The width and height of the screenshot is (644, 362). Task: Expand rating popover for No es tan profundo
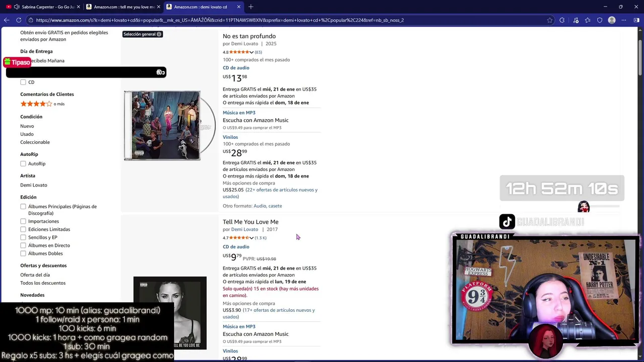[251, 52]
